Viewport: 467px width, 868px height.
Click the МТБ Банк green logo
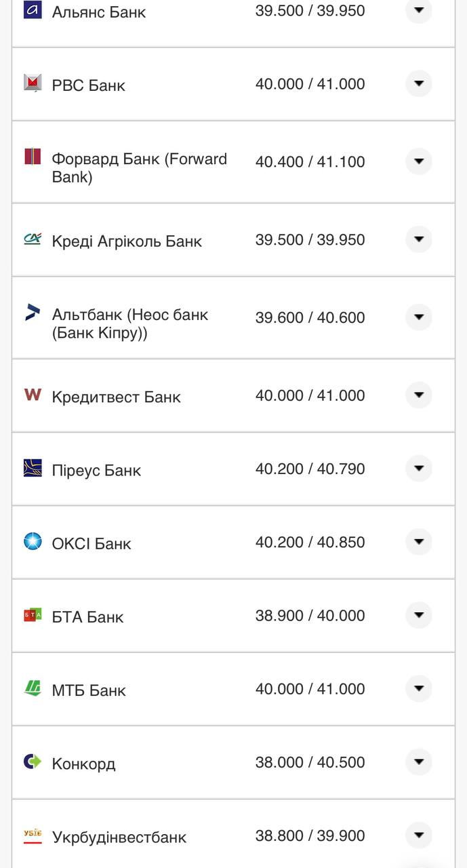[x=33, y=688]
